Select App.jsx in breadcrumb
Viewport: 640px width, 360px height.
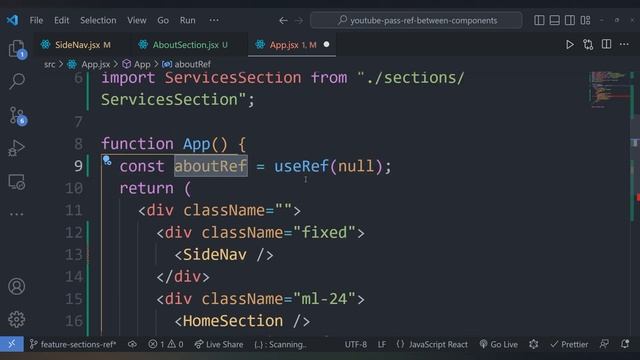pyautogui.click(x=96, y=64)
